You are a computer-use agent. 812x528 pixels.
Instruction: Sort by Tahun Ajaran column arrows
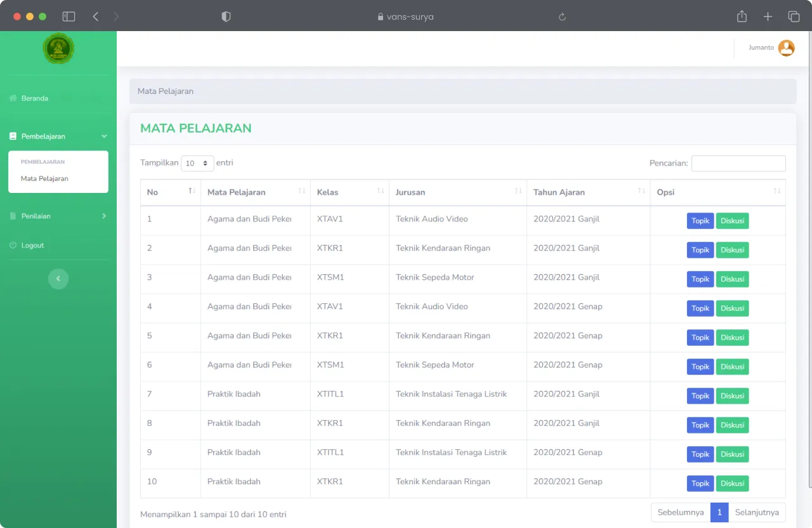[641, 191]
